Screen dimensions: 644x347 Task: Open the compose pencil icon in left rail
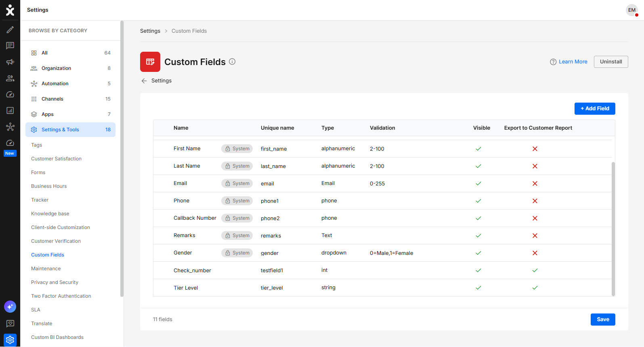click(10, 30)
